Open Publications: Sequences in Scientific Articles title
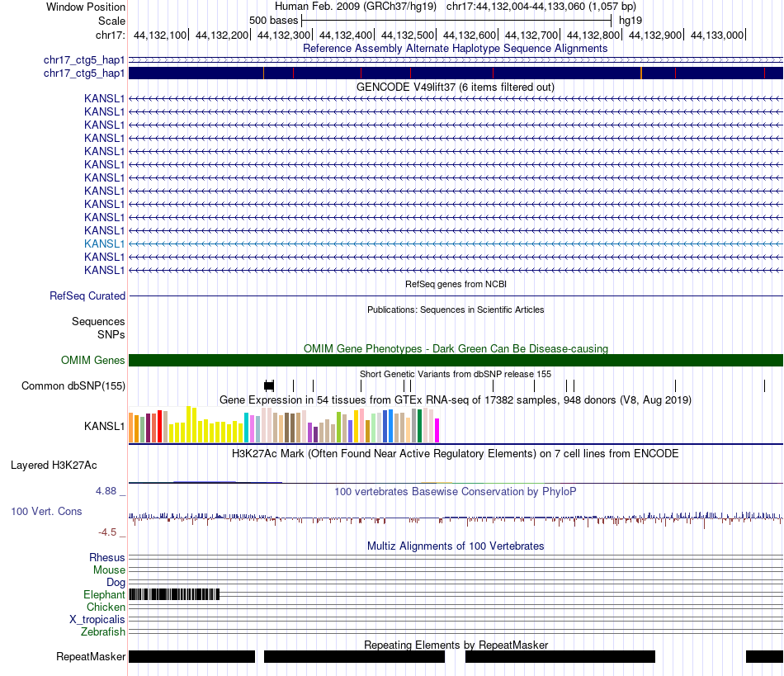The width and height of the screenshot is (784, 676). (x=456, y=310)
